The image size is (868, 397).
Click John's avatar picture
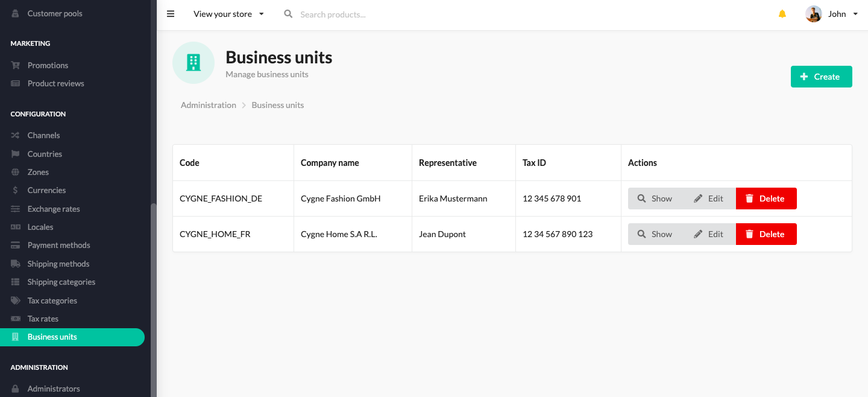click(814, 14)
